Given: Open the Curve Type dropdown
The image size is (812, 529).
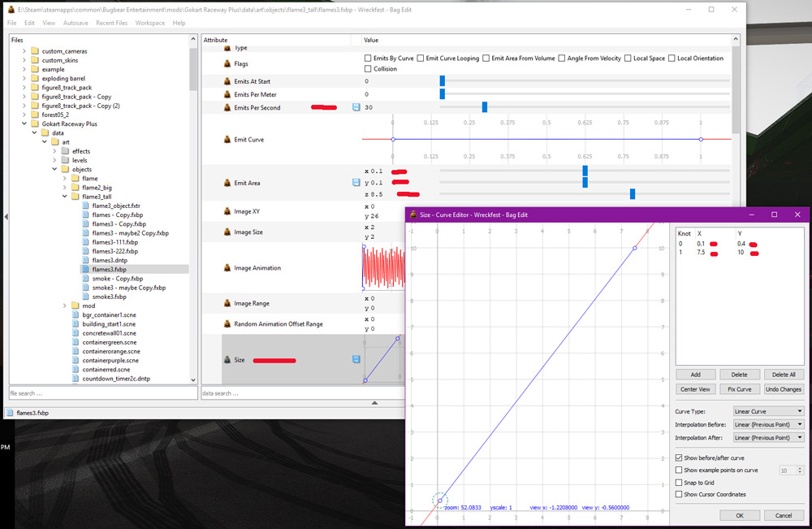Looking at the screenshot, I should pos(768,411).
